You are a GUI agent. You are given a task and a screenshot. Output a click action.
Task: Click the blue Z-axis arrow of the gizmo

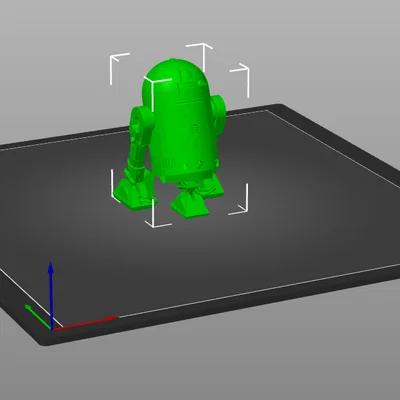51,295
